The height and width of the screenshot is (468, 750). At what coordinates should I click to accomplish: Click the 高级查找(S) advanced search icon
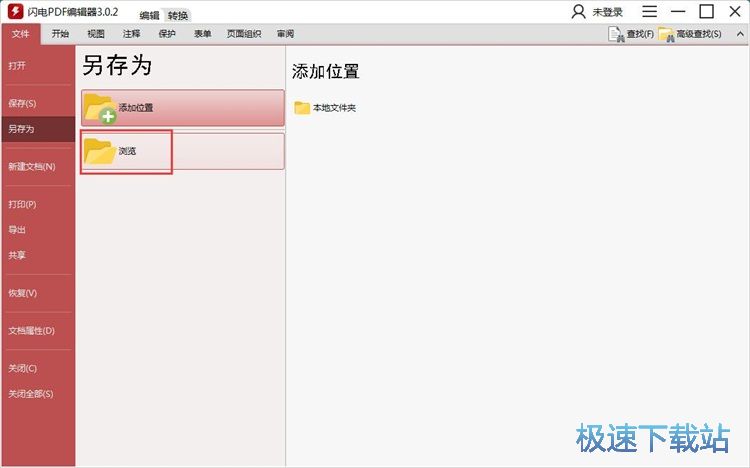pos(666,34)
